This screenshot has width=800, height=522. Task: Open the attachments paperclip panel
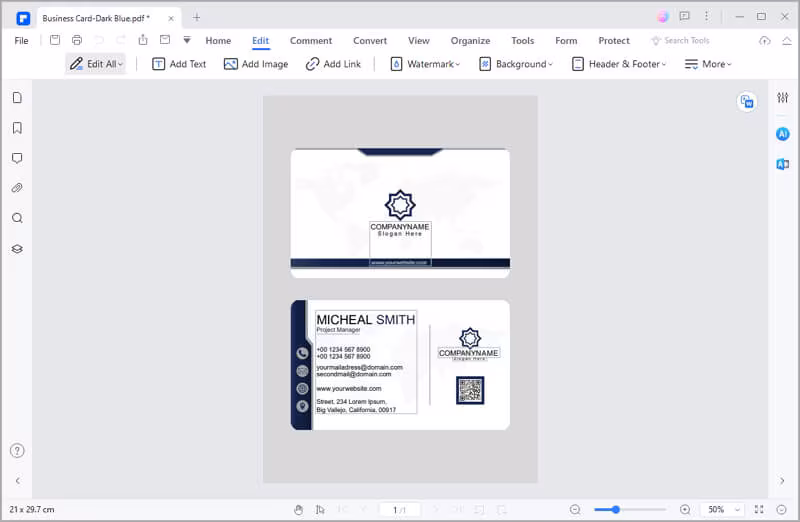coord(17,188)
